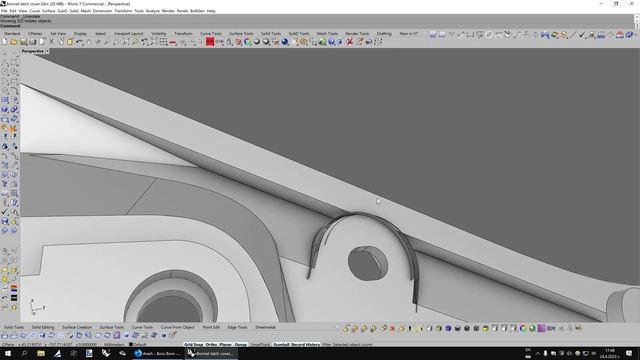The width and height of the screenshot is (640, 360).
Task: Switch to Curve From Object bottom tab
Action: click(178, 327)
